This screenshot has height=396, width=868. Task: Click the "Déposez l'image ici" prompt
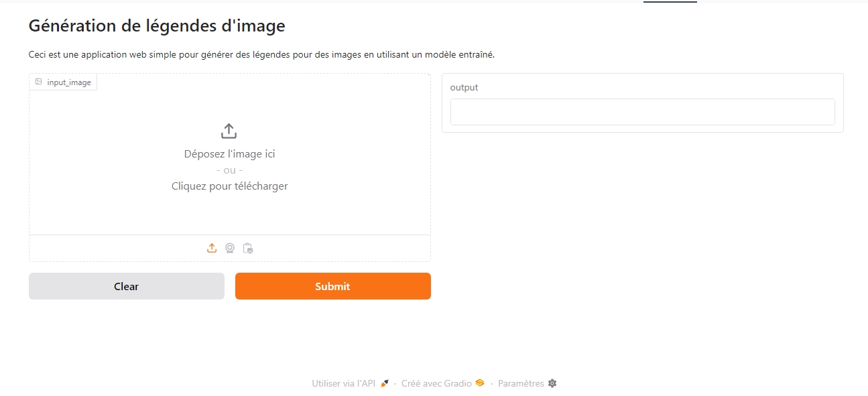tap(230, 154)
